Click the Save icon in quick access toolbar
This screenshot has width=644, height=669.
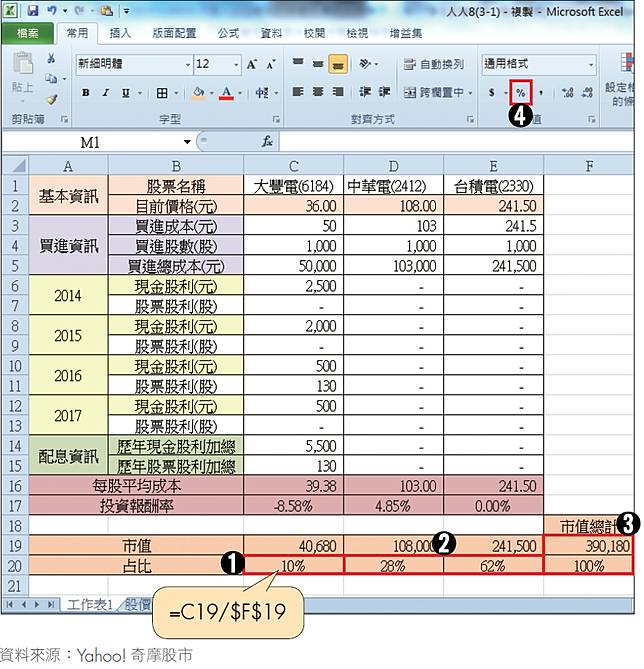point(32,10)
